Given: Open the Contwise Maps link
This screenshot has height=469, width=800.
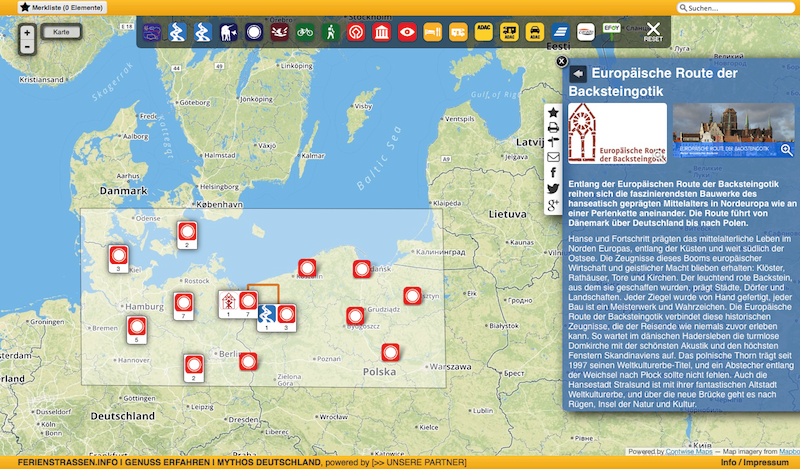Looking at the screenshot, I should (689, 451).
